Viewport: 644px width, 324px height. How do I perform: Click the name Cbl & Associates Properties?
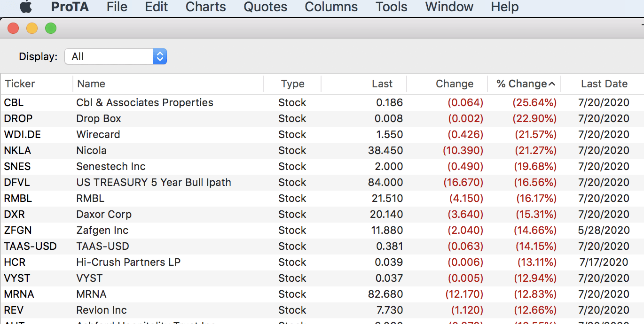click(145, 102)
